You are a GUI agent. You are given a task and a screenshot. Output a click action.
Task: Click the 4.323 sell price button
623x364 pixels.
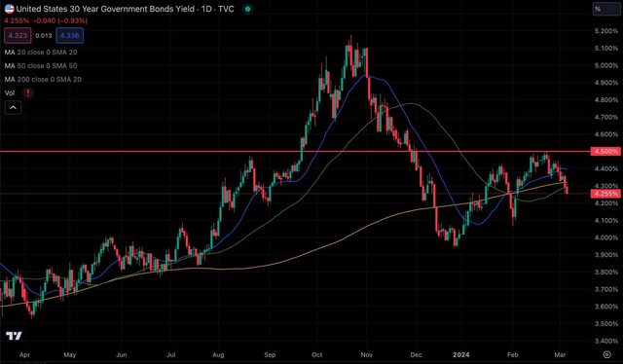click(x=18, y=35)
